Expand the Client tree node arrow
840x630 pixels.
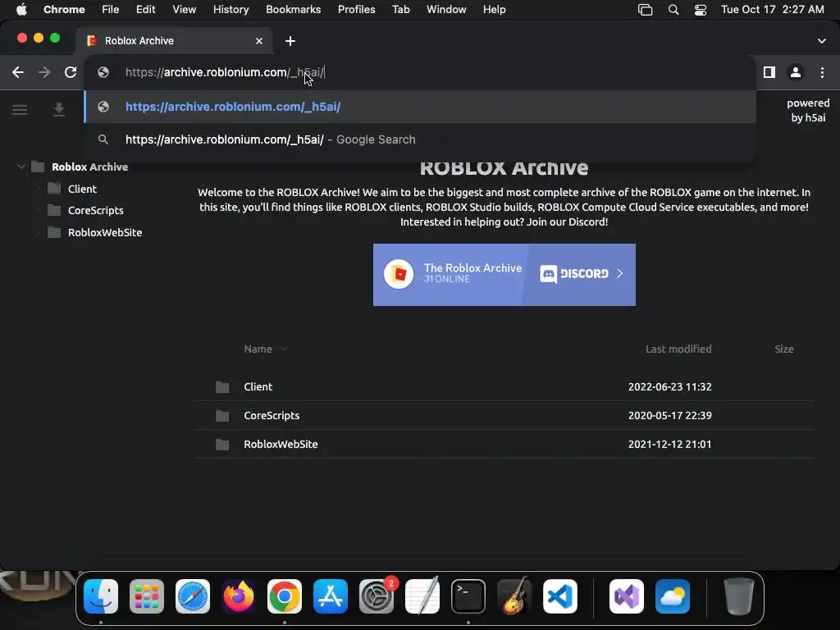pyautogui.click(x=38, y=189)
